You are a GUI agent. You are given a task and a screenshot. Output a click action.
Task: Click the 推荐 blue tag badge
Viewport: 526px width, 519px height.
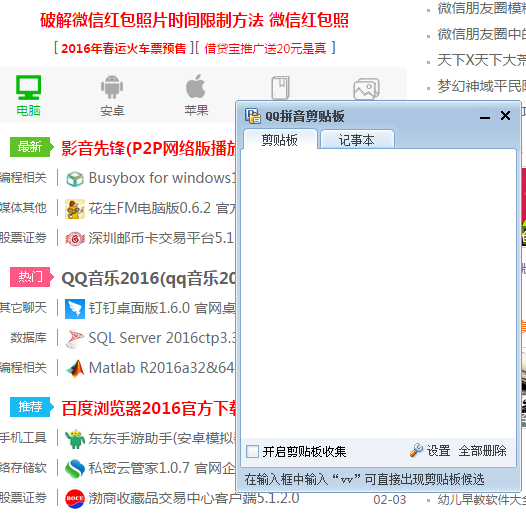click(x=32, y=407)
